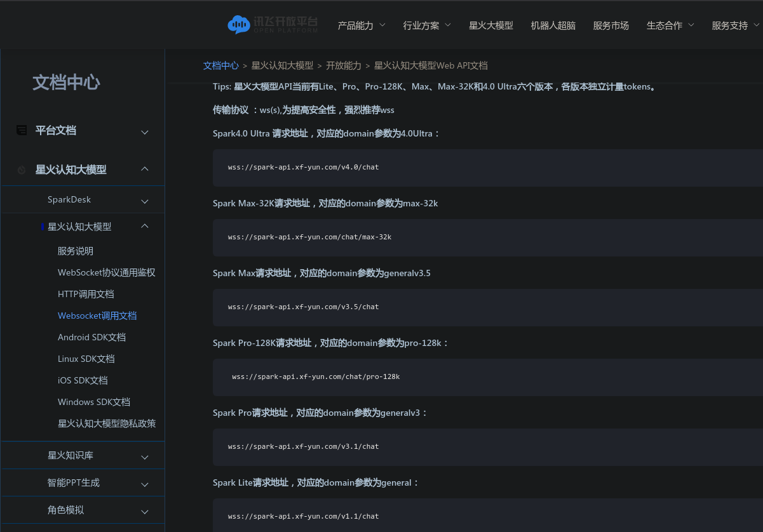Expand the 智能PPT生成 sidebar chevron
The image size is (763, 532).
(x=145, y=484)
